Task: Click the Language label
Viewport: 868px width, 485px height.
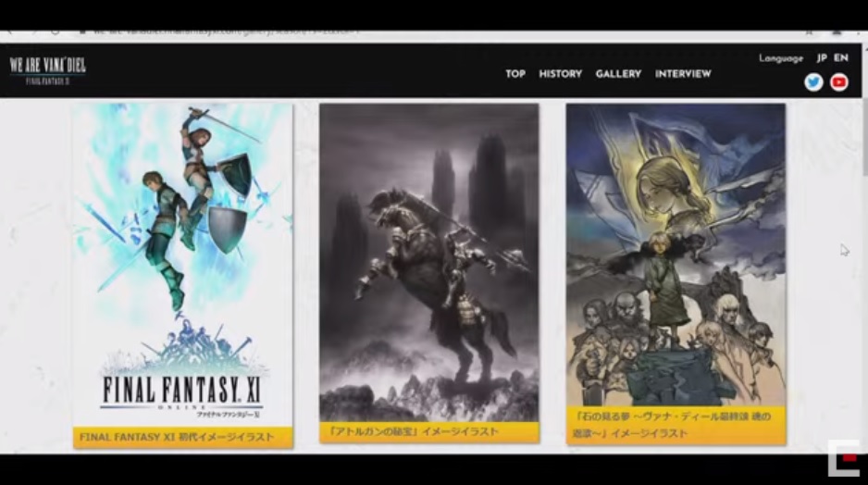Action: click(x=780, y=58)
